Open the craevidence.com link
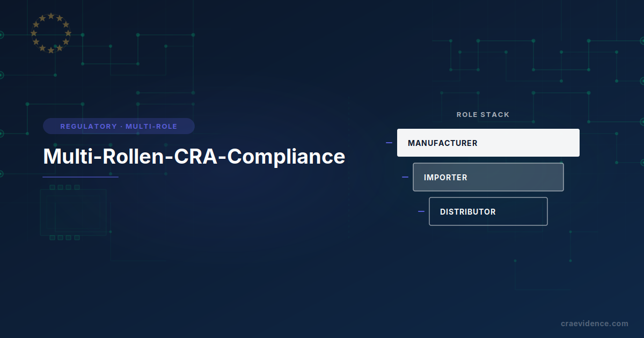Image resolution: width=644 pixels, height=338 pixels. (x=594, y=324)
